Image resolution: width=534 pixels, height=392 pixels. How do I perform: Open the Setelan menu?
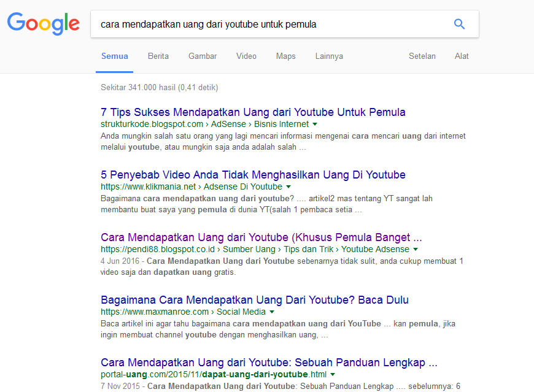click(422, 56)
